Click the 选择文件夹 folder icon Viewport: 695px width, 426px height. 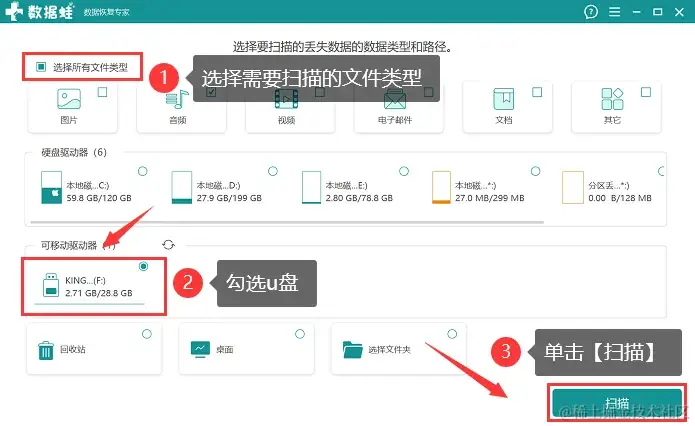[352, 349]
